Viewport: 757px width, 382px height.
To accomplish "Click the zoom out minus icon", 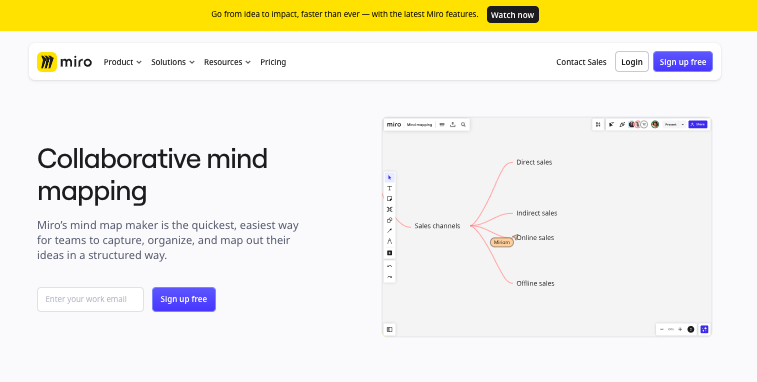I will pyautogui.click(x=662, y=329).
